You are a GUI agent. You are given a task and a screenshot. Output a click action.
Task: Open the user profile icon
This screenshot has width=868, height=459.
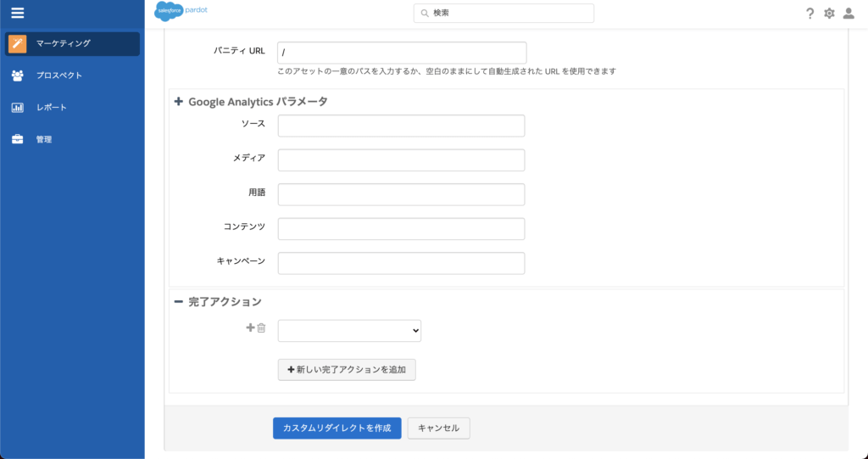849,14
